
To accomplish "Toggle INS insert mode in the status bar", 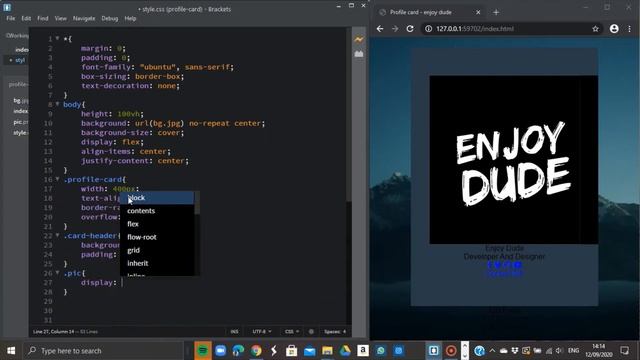I will pos(234,331).
